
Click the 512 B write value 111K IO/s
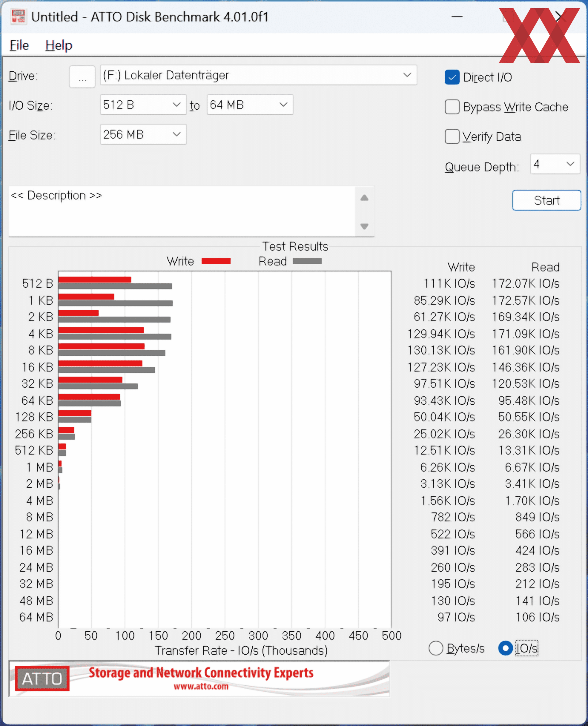pos(449,284)
